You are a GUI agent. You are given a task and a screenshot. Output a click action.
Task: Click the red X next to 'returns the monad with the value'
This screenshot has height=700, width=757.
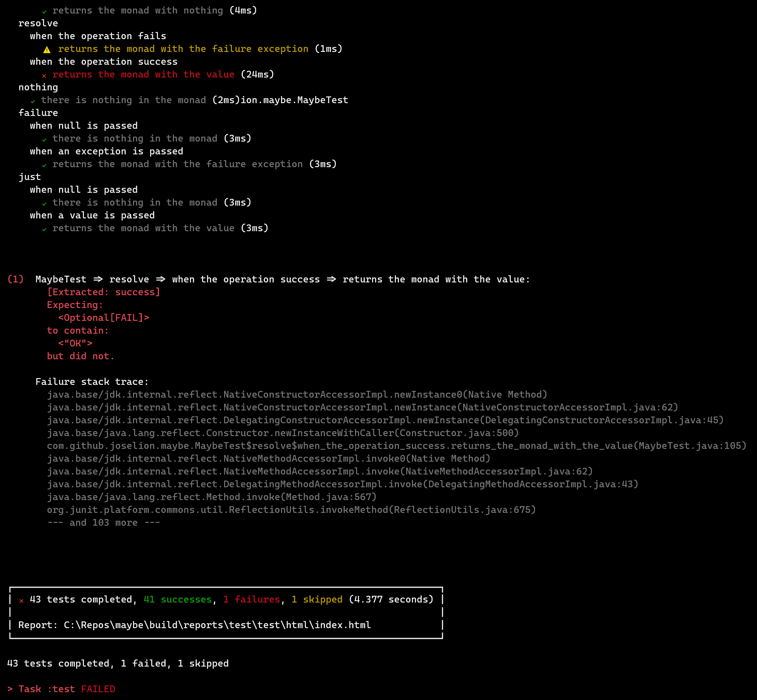click(44, 76)
